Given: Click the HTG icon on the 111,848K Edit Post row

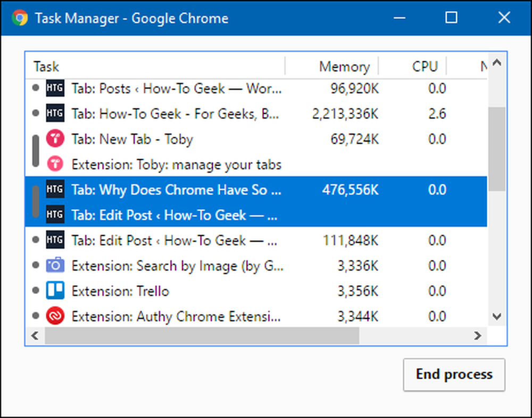Looking at the screenshot, I should coord(55,240).
